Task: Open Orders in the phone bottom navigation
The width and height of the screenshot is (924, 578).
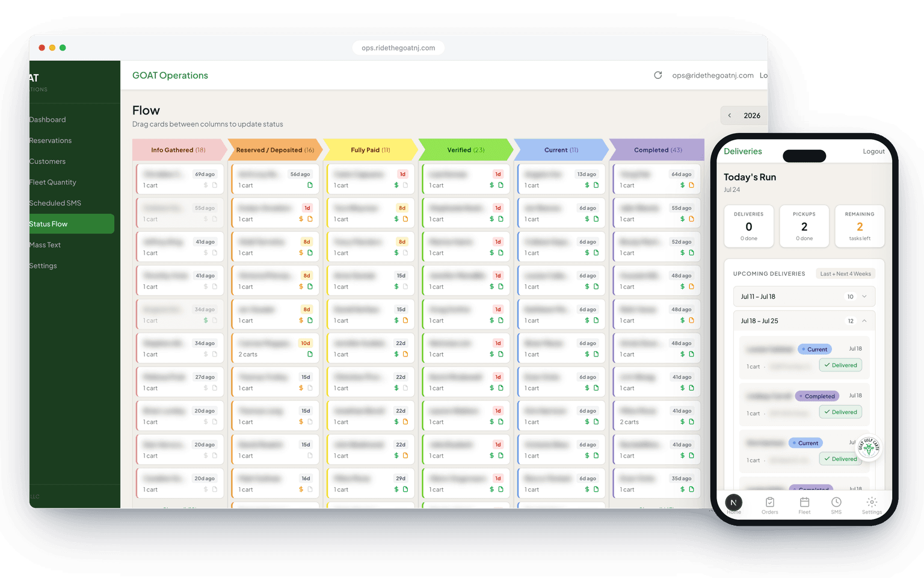Action: pos(770,505)
